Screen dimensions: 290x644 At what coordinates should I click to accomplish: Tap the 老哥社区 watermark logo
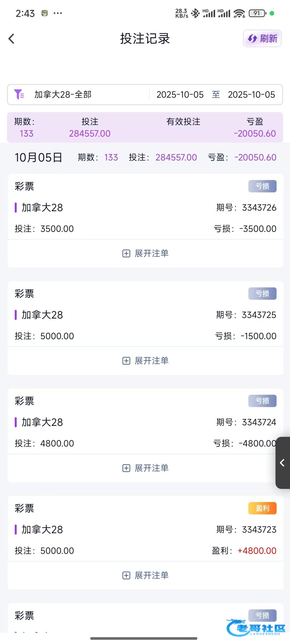(256, 628)
